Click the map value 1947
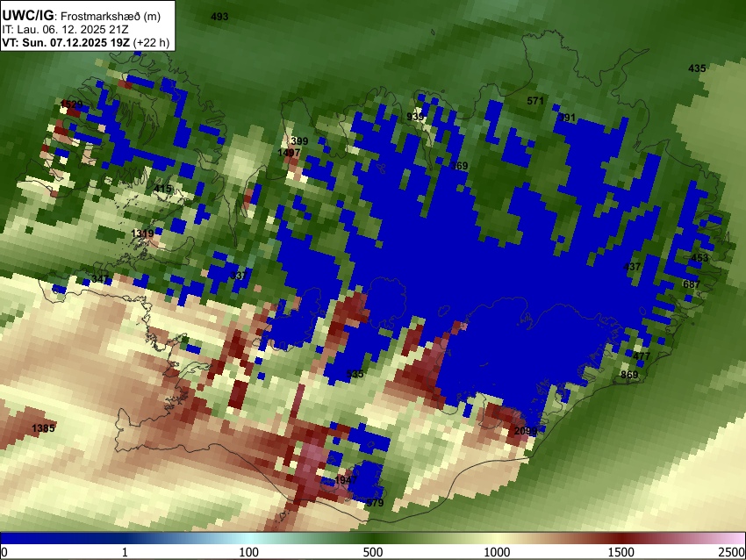Screen dimensions: 746x560 coord(346,480)
